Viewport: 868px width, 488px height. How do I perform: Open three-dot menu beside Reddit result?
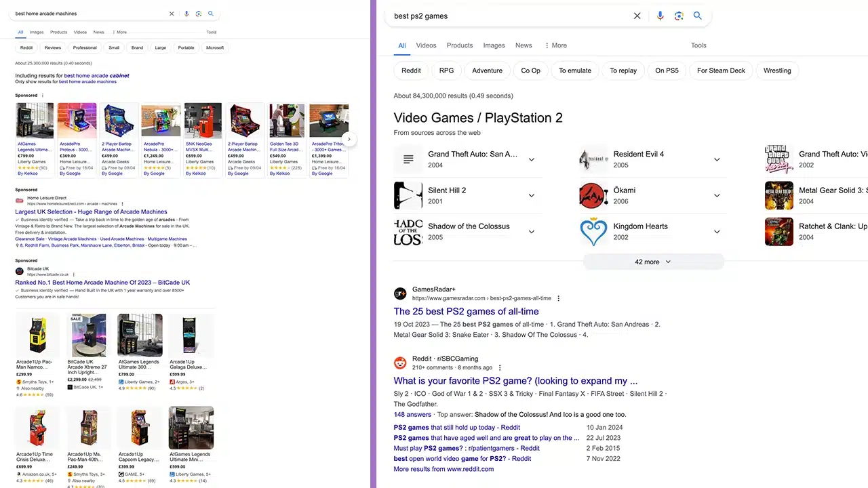500,367
